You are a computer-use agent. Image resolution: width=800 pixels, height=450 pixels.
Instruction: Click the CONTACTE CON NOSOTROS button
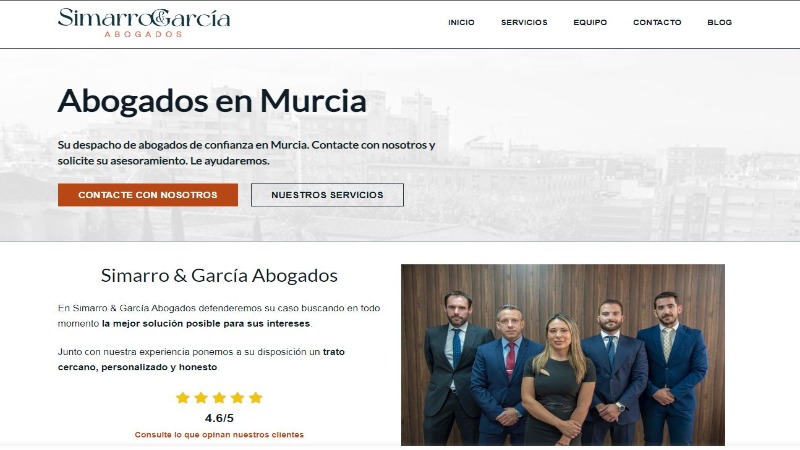click(148, 195)
